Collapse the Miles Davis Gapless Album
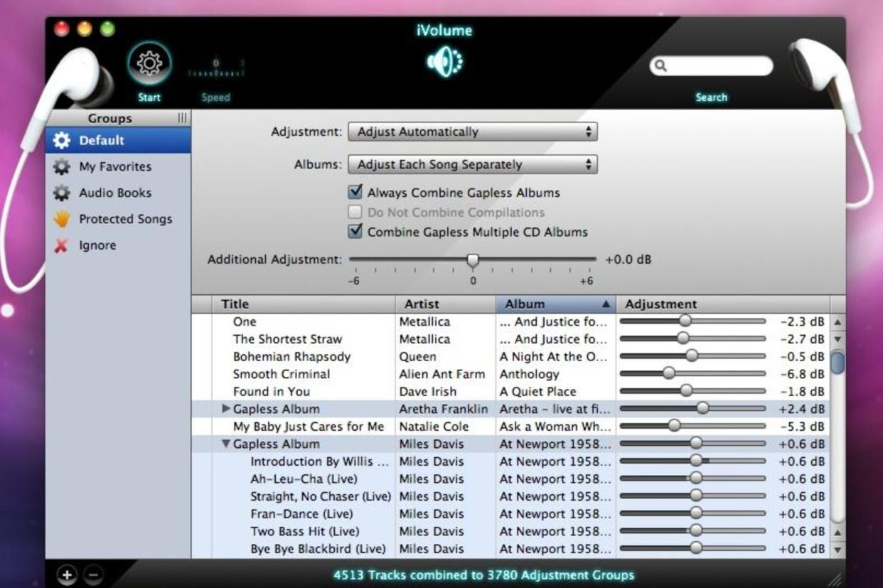The image size is (883, 588). (x=226, y=444)
